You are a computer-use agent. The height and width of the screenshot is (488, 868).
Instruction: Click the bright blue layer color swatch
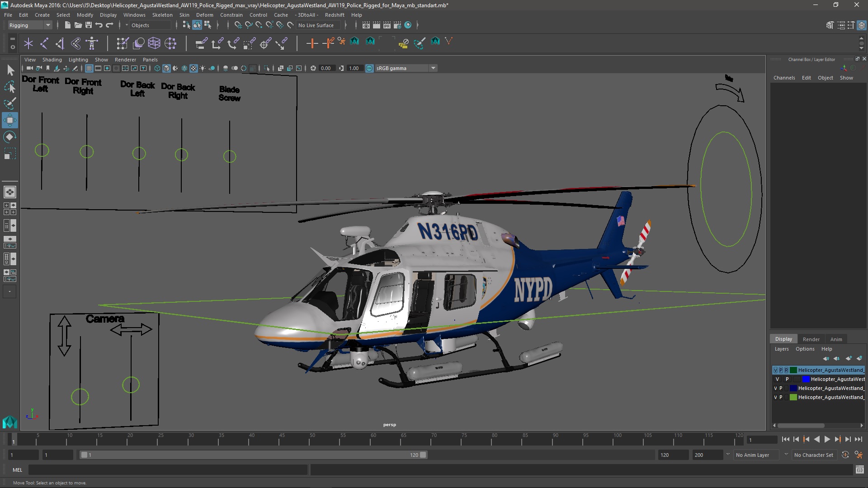point(806,379)
